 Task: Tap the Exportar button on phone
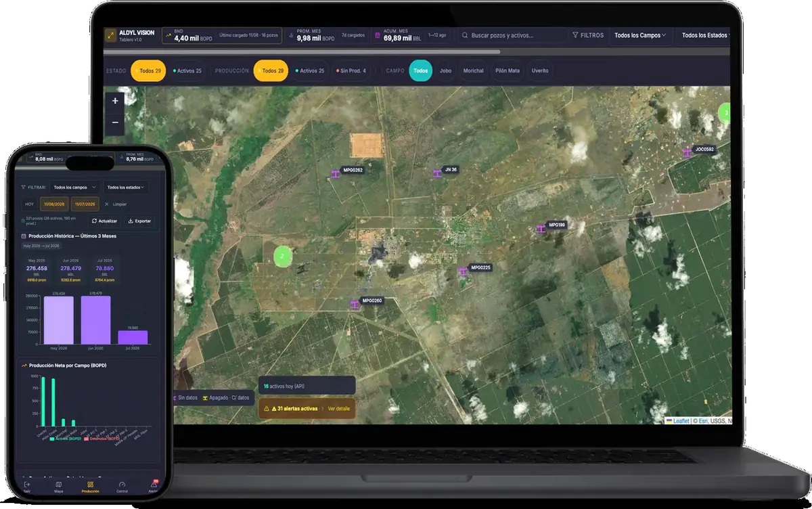tap(139, 221)
